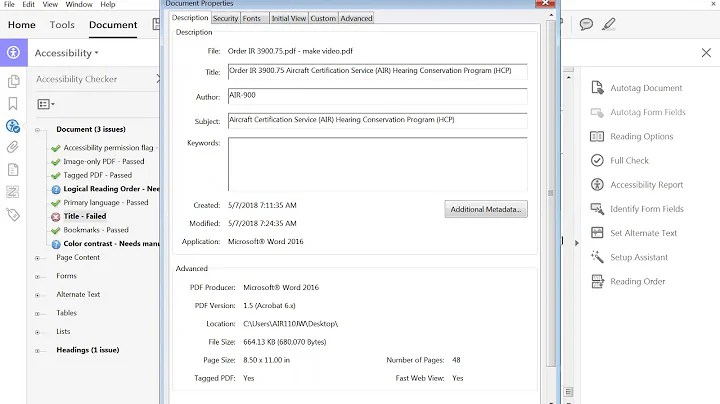Viewport: 720px width, 404px height.
Task: Select the Title - Failed item
Action: [85, 216]
